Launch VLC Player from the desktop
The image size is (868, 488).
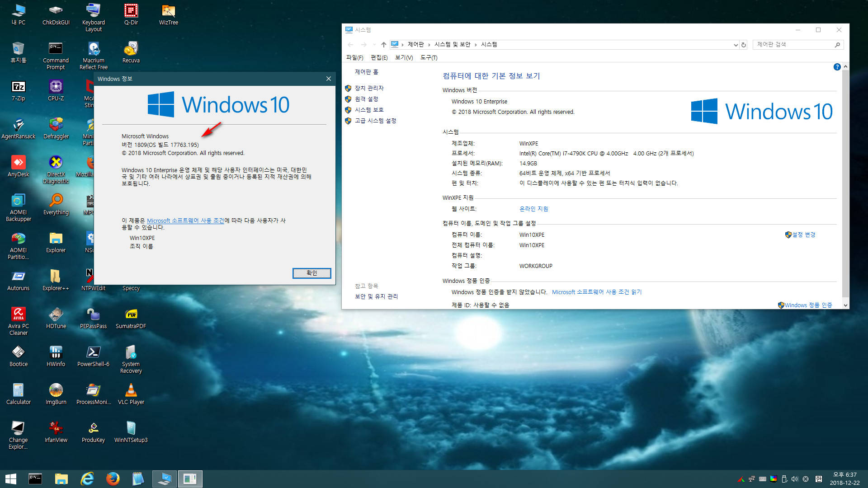point(131,394)
